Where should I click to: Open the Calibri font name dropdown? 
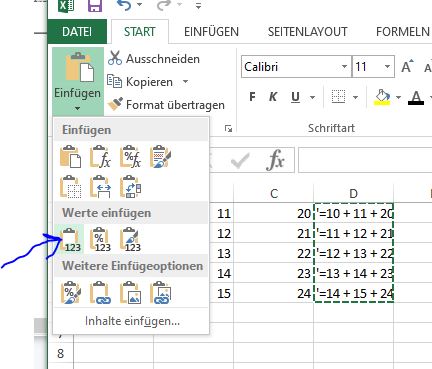click(x=344, y=67)
